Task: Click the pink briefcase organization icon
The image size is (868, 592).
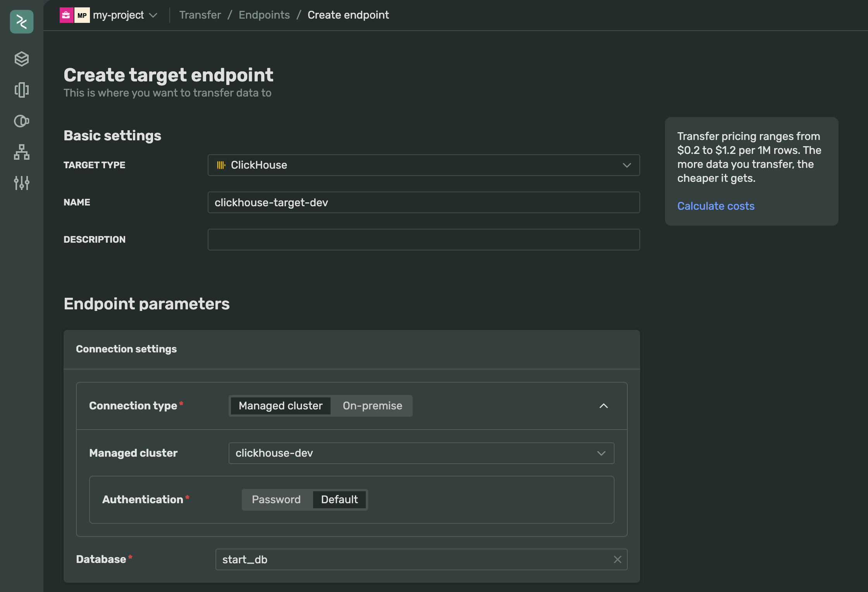Action: [66, 15]
